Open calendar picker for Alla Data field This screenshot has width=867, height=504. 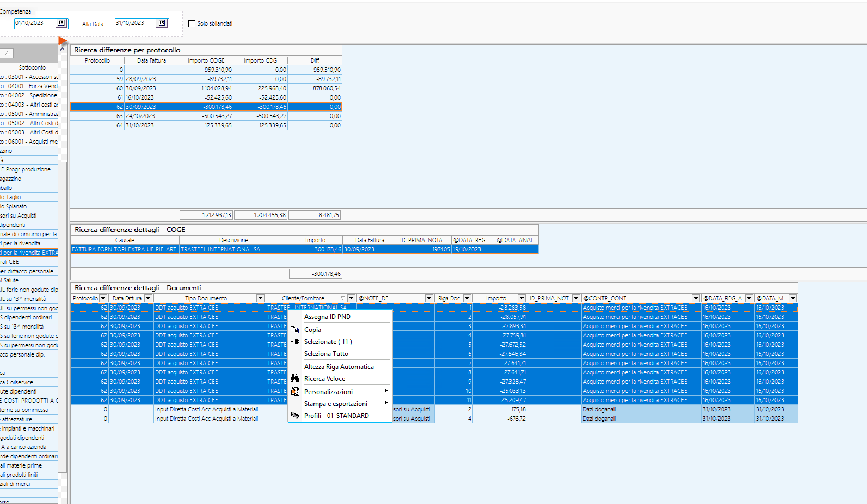[x=162, y=23]
